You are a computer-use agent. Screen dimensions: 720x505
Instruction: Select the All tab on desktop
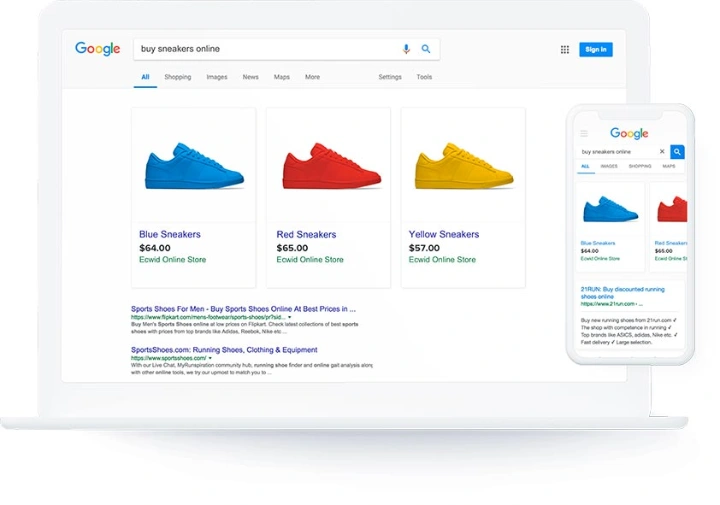tap(145, 77)
